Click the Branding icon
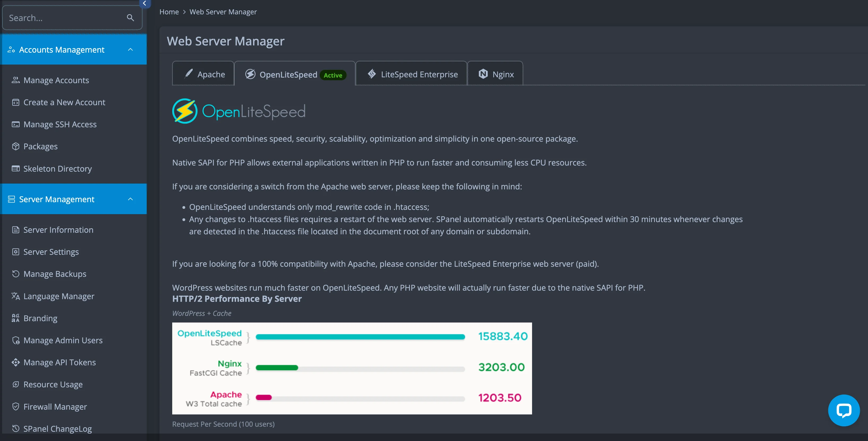868x441 pixels. [x=15, y=318]
